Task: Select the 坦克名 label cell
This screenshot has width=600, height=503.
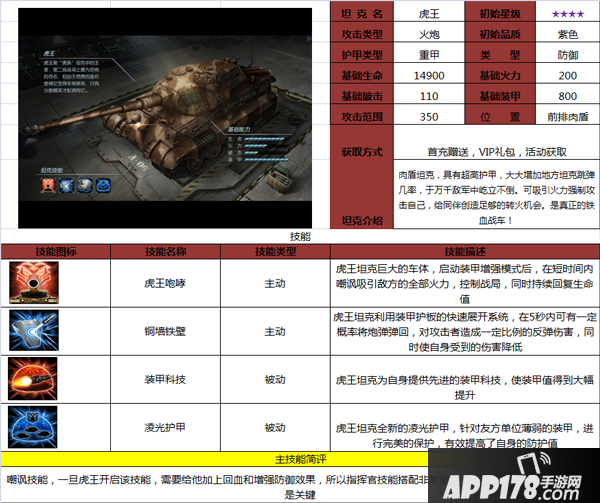Action: pyautogui.click(x=361, y=14)
